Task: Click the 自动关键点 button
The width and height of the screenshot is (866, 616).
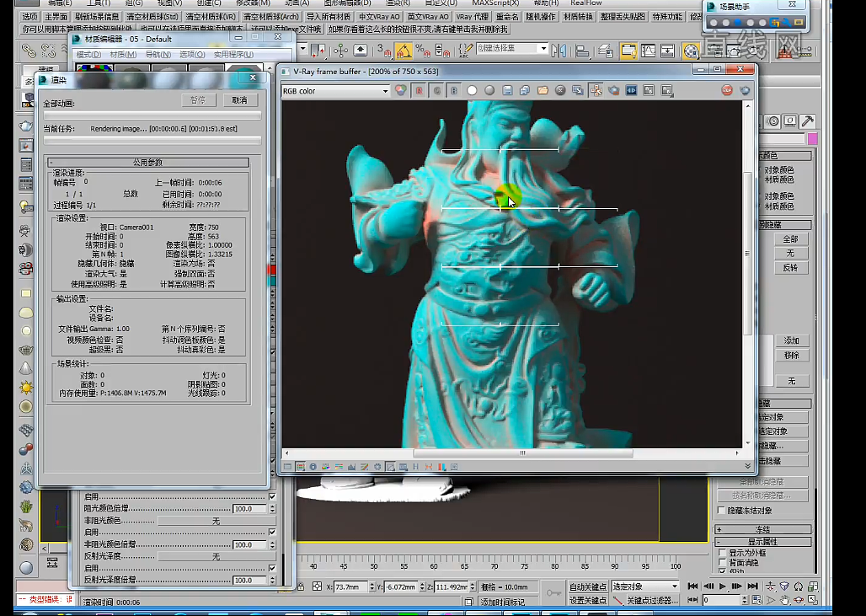Action: (x=588, y=587)
